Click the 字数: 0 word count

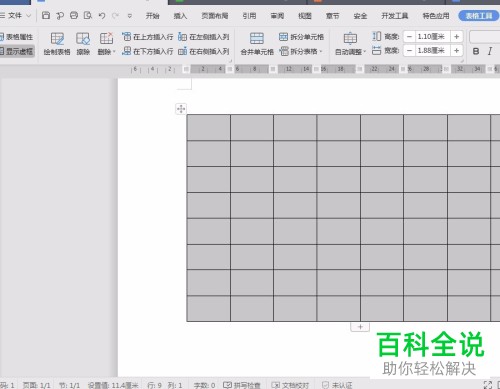click(x=204, y=385)
